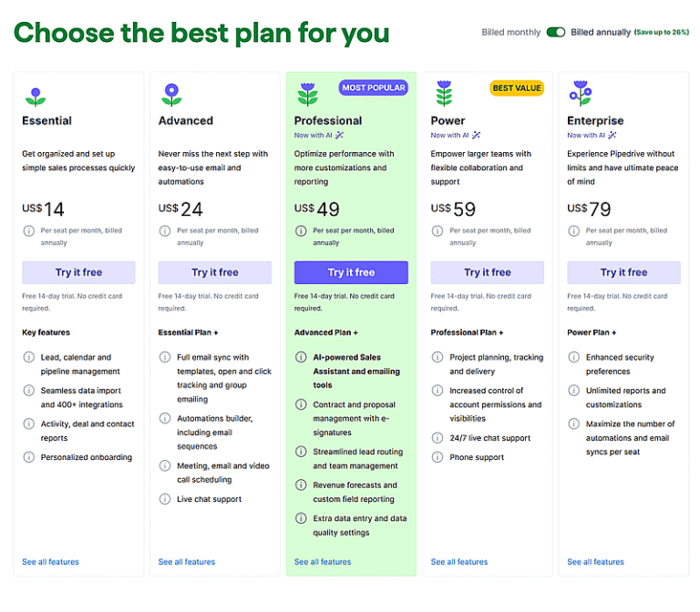Select the Billed monthly label
The image size is (700, 612).
click(x=511, y=33)
